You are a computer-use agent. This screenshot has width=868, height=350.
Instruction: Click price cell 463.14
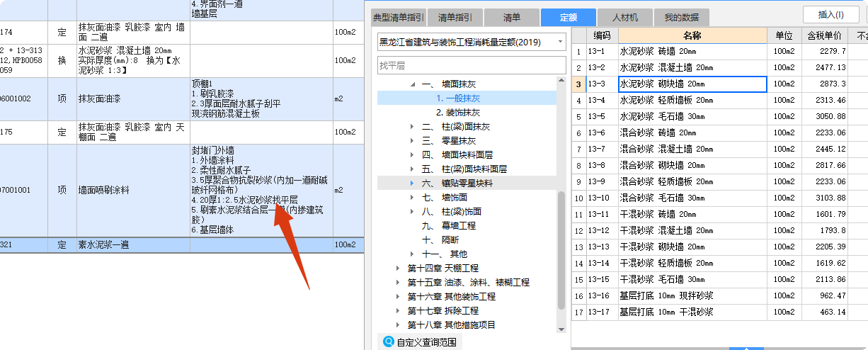[x=824, y=312]
